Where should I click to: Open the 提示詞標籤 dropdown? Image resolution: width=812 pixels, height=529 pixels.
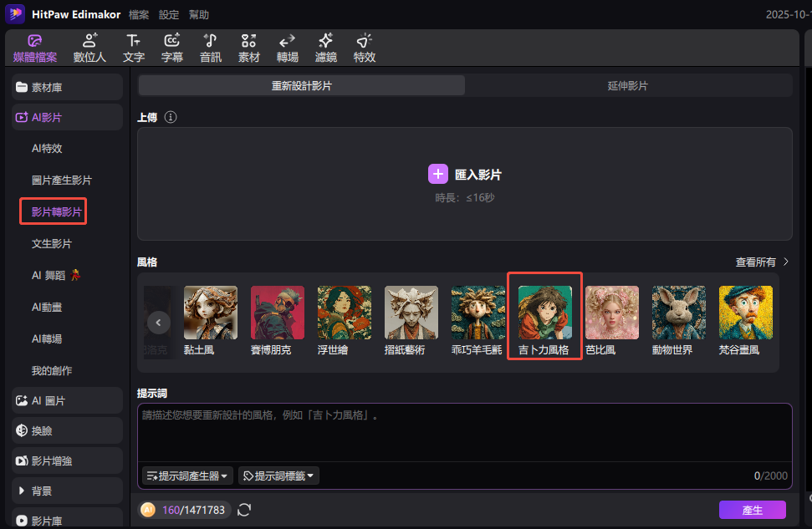[x=278, y=476]
